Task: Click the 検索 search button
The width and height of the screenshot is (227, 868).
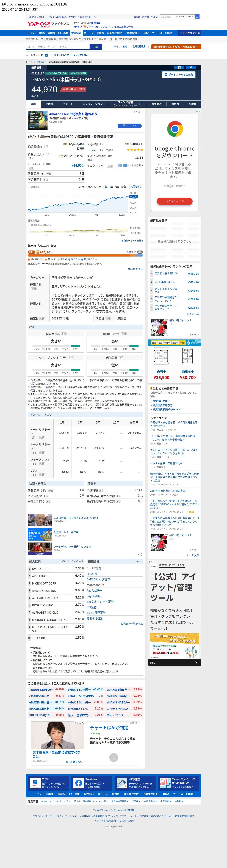Action: click(96, 47)
